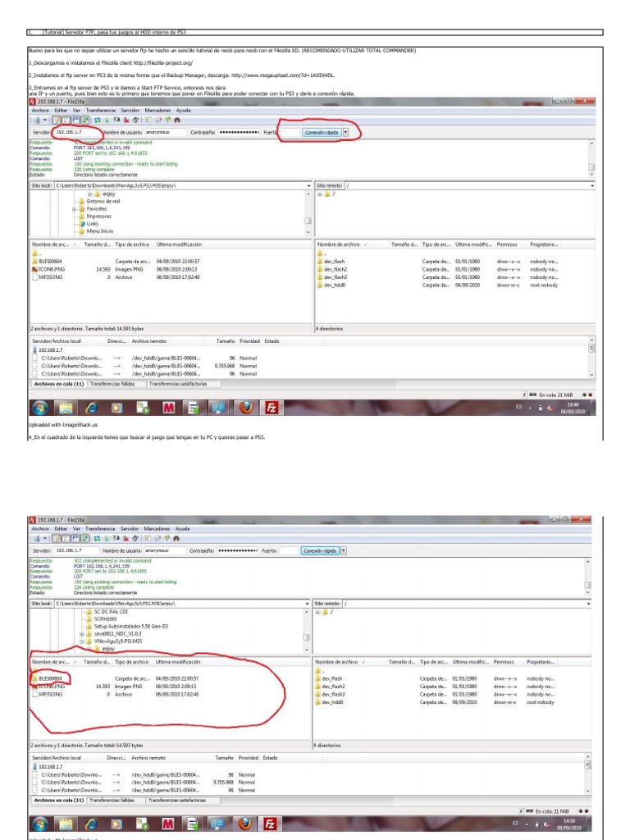
Task: Click Conexión rápida button in lower FileZilla window
Action: (319, 551)
